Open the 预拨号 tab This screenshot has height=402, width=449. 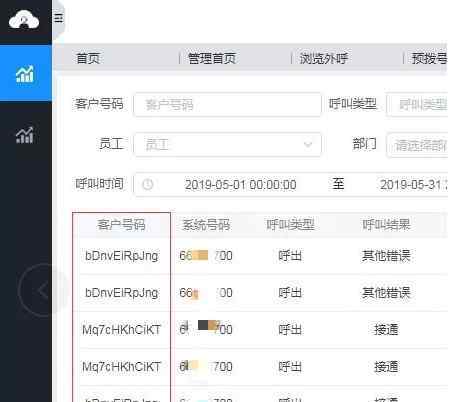click(430, 59)
